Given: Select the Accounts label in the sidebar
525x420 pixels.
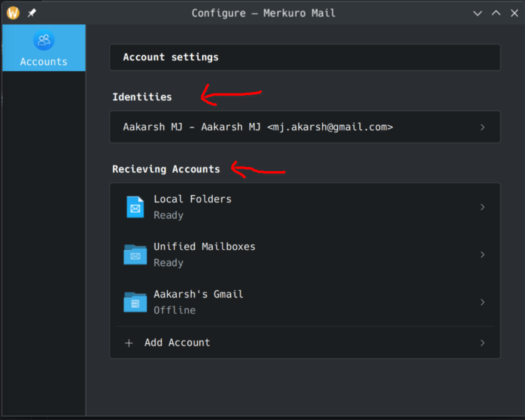Looking at the screenshot, I should pyautogui.click(x=44, y=62).
